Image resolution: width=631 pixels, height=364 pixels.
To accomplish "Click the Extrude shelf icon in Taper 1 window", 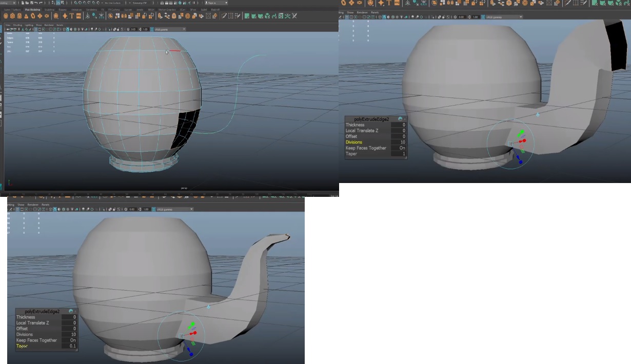I will tap(493, 3).
